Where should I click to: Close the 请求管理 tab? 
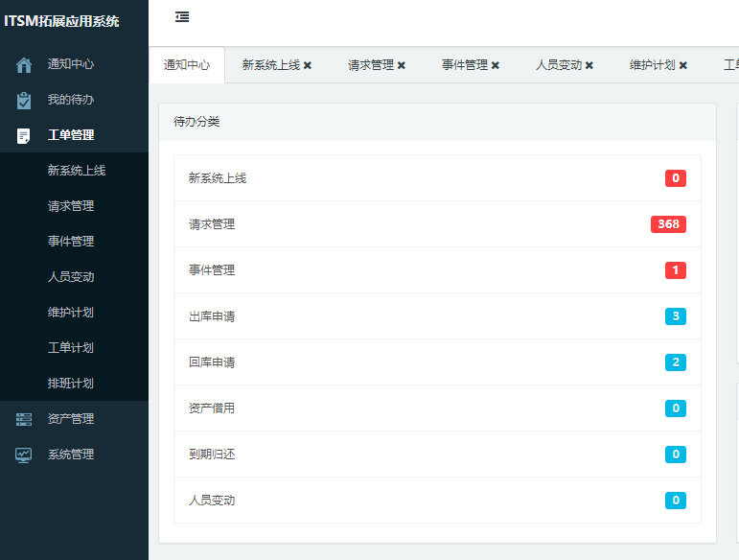click(401, 65)
